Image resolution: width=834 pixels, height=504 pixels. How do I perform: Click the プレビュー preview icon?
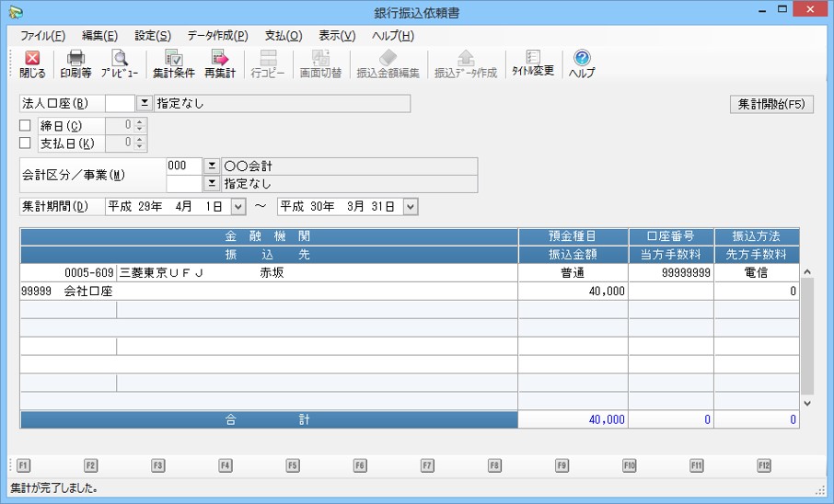click(120, 63)
